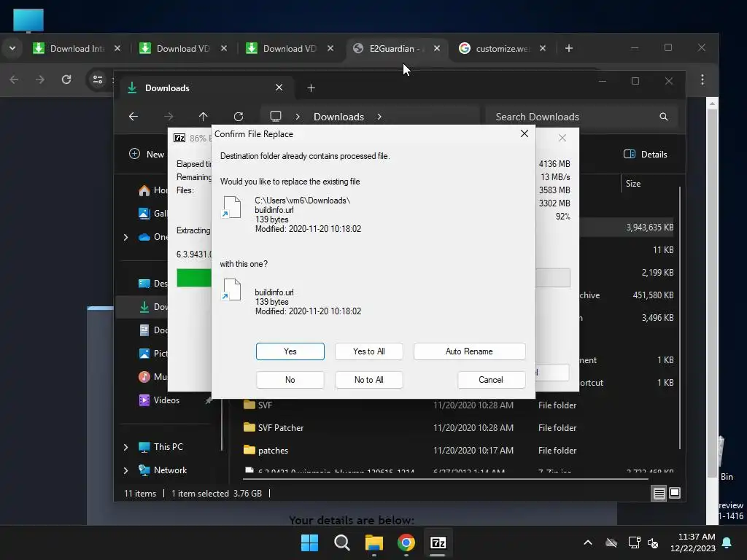Screen dimensions: 747x560
Task: Switch to large thumbnails view icon
Action: point(675,494)
